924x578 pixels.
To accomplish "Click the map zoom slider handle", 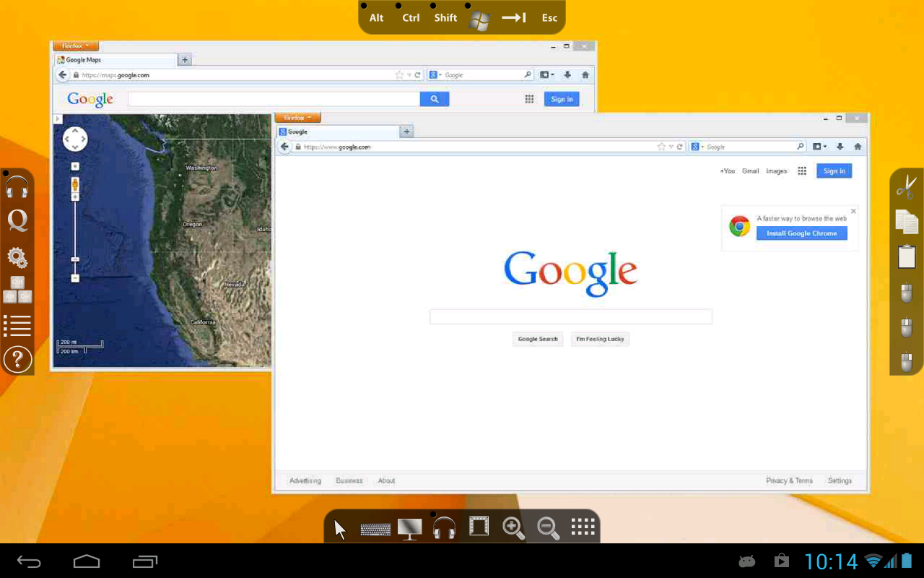I will (x=75, y=259).
